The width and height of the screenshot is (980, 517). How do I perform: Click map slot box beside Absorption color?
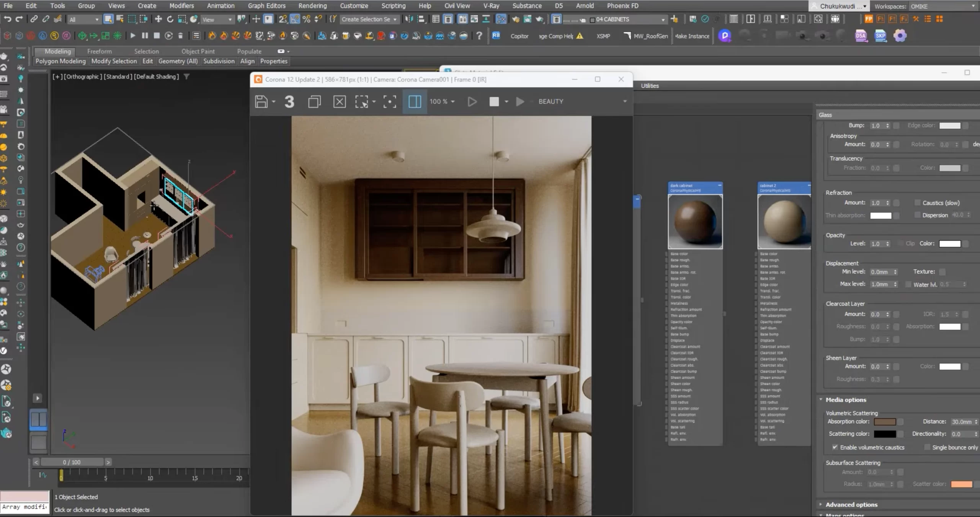901,422
